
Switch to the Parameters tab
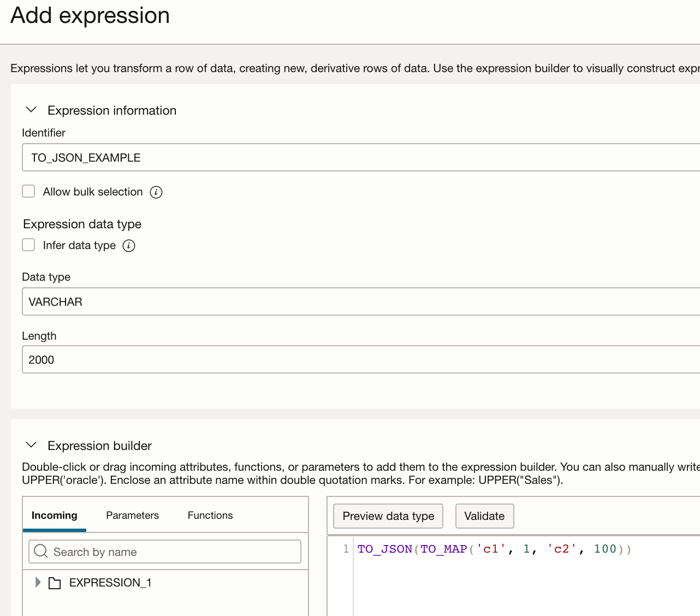[x=132, y=515]
